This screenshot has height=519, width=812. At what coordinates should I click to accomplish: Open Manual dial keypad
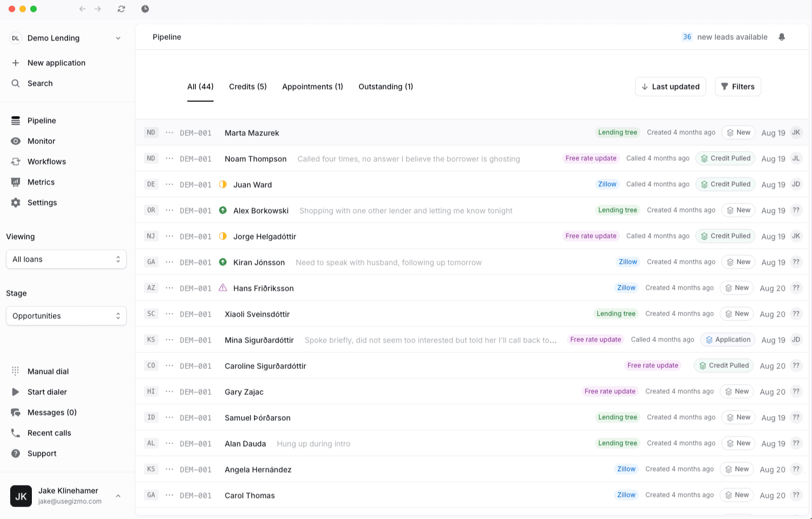pos(16,371)
